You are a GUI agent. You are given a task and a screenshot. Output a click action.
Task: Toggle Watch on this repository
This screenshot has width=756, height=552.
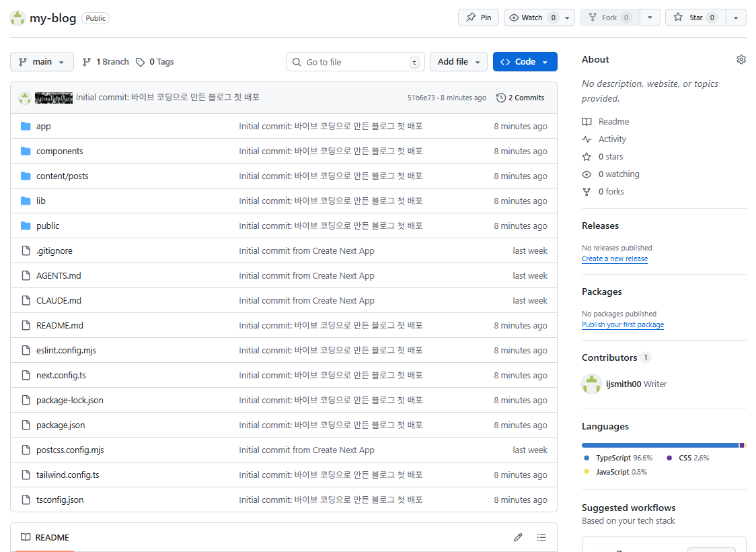(532, 18)
